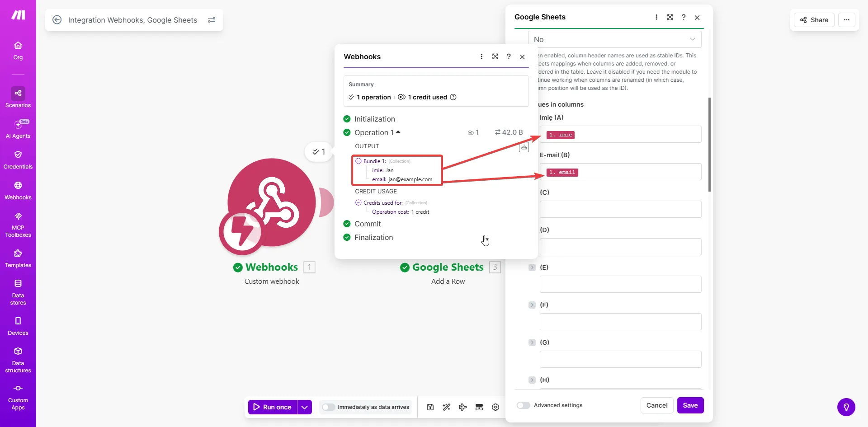868x427 pixels.
Task: Click Run once button
Action: click(273, 407)
